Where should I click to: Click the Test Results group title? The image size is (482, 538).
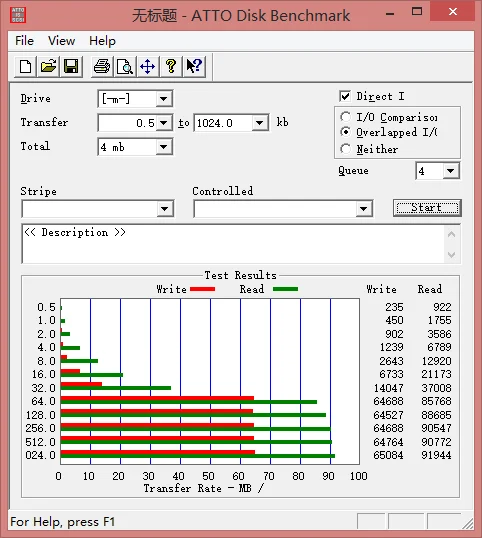point(240,275)
